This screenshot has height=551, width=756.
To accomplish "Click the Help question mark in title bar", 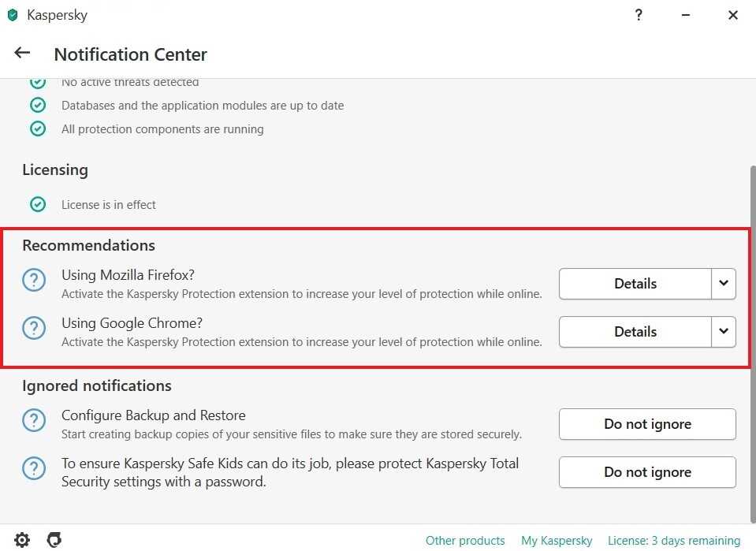I will click(639, 15).
